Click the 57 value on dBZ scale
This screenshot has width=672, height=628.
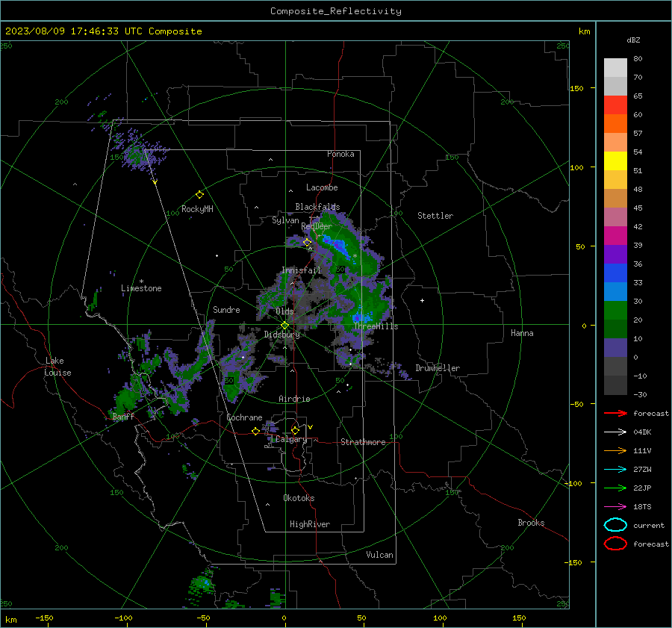point(638,134)
